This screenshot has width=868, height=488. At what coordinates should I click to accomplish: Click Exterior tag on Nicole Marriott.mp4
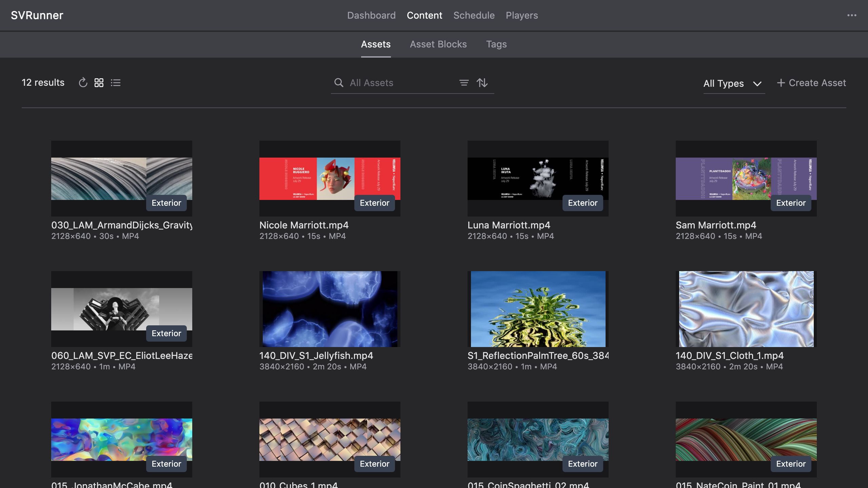(x=374, y=203)
